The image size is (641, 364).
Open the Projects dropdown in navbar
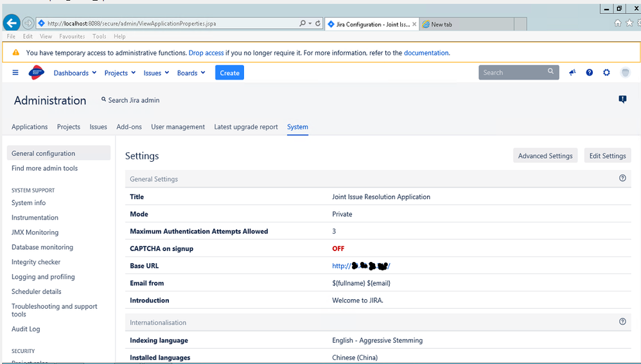(119, 73)
